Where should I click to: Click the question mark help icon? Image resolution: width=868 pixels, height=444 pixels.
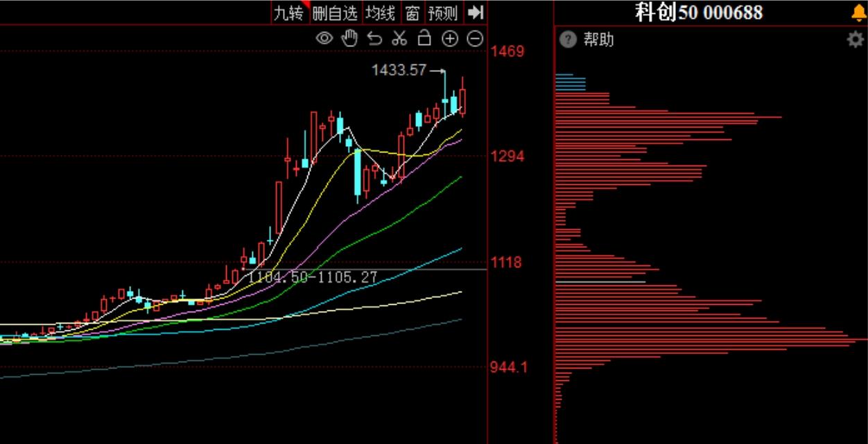click(568, 39)
